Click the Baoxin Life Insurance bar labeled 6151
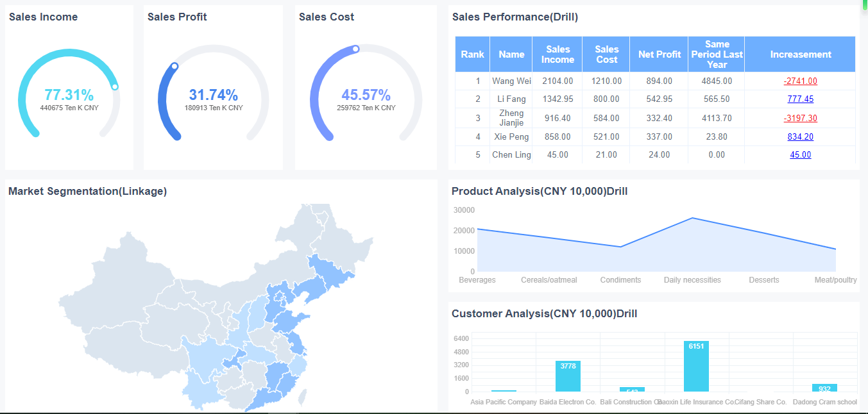Viewport: 868px width, 414px height. point(696,366)
